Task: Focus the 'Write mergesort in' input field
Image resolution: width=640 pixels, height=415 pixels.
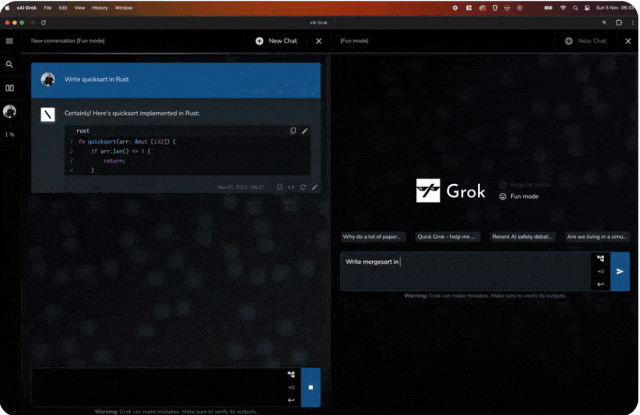Action: coord(465,271)
